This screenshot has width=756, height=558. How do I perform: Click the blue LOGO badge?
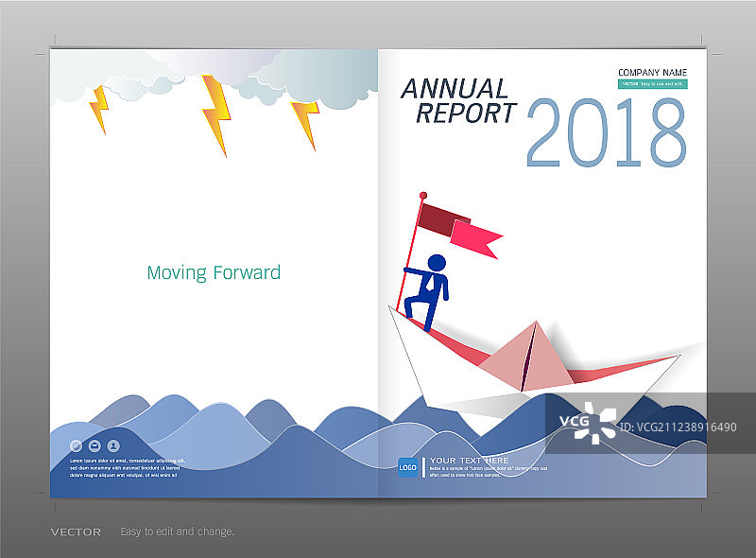point(407,466)
